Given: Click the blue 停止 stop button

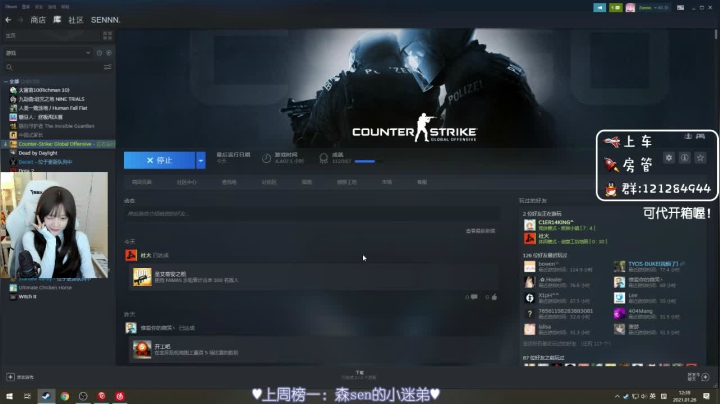Looking at the screenshot, I should click(x=159, y=160).
